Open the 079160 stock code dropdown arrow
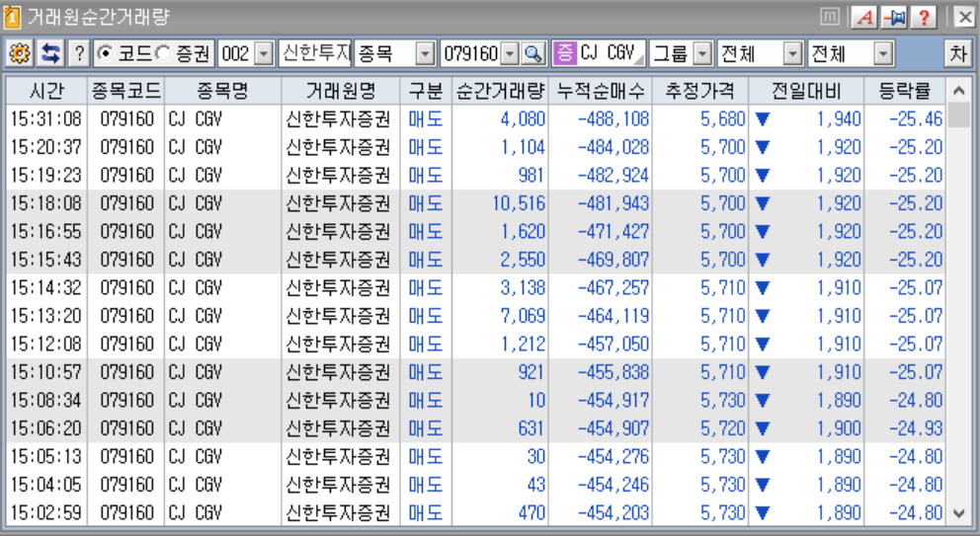Image resolution: width=980 pixels, height=536 pixels. [x=511, y=54]
